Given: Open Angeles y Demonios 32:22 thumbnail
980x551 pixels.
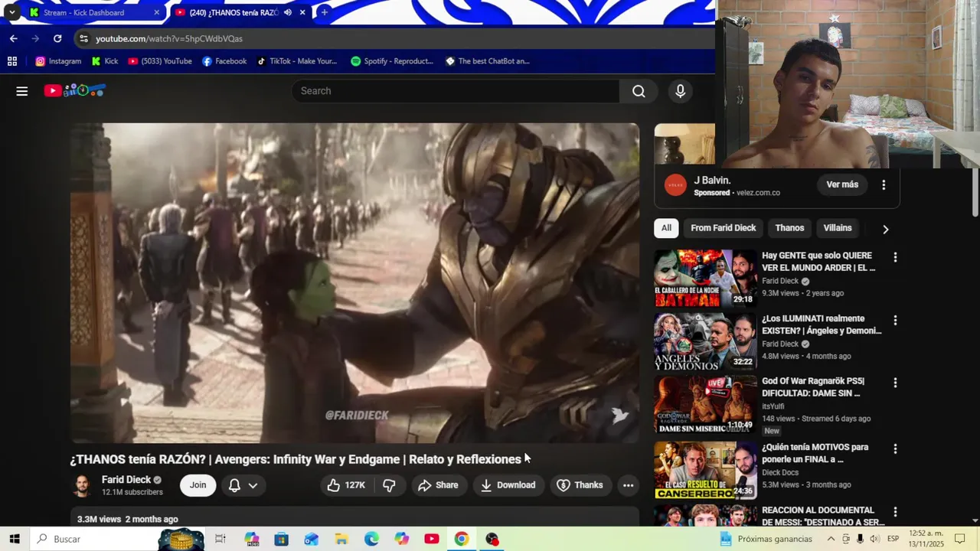Looking at the screenshot, I should [705, 341].
